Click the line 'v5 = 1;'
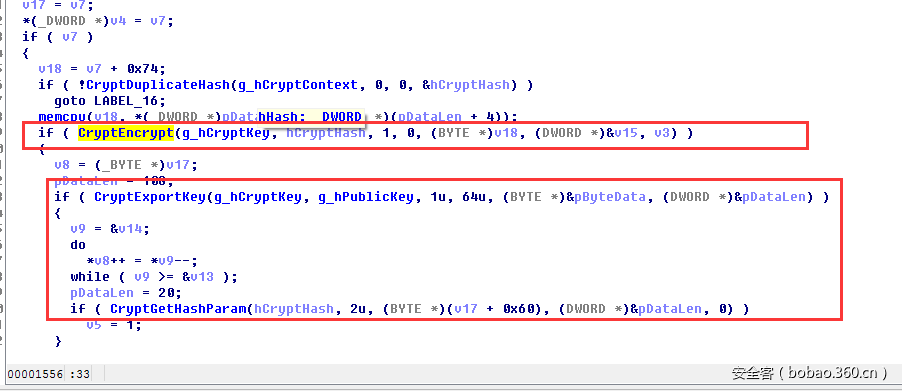Screen dimensions: 902x391 (114, 325)
